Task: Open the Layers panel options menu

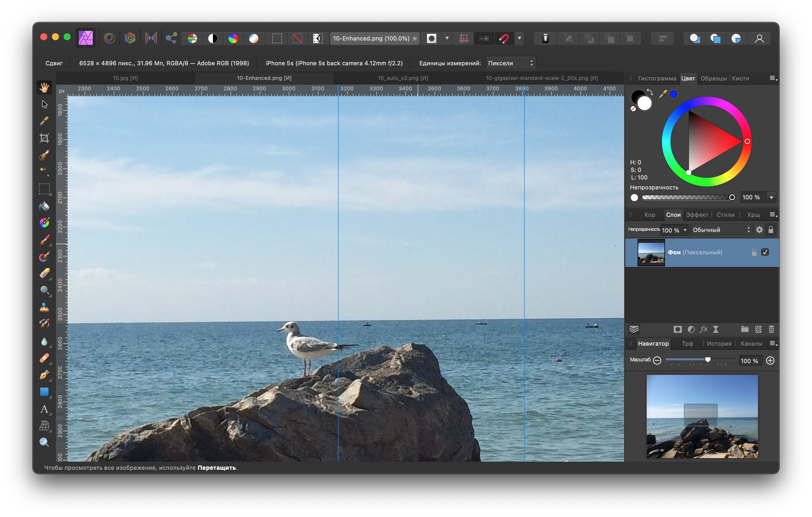Action: (x=773, y=215)
